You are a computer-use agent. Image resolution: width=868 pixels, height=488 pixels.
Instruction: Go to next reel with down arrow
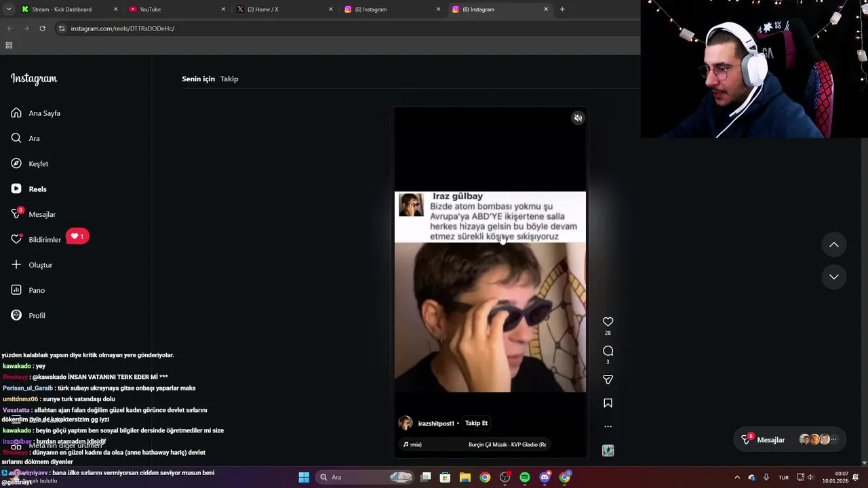point(834,277)
